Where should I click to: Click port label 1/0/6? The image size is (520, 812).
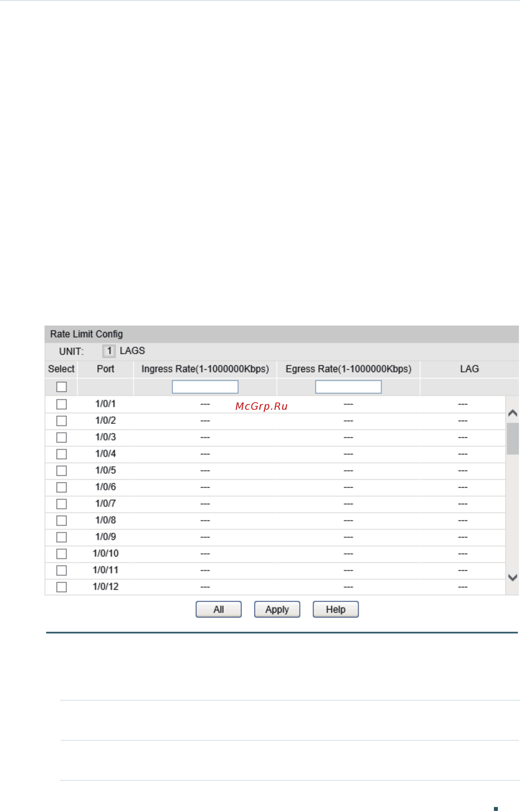106,487
